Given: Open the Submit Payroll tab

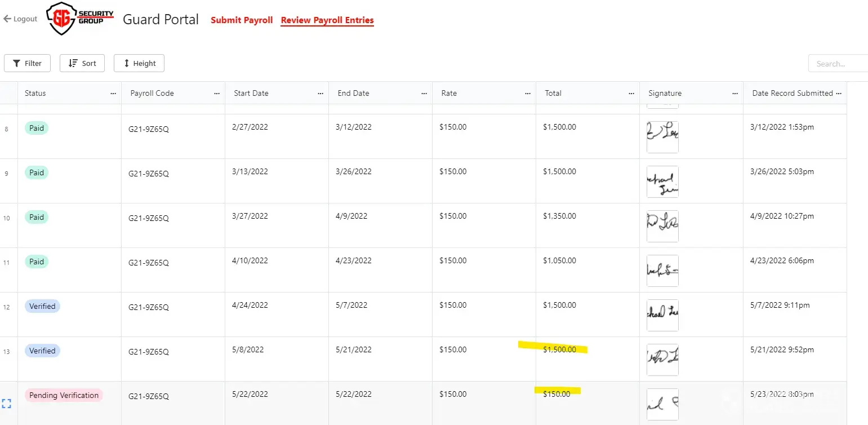Looking at the screenshot, I should [242, 20].
